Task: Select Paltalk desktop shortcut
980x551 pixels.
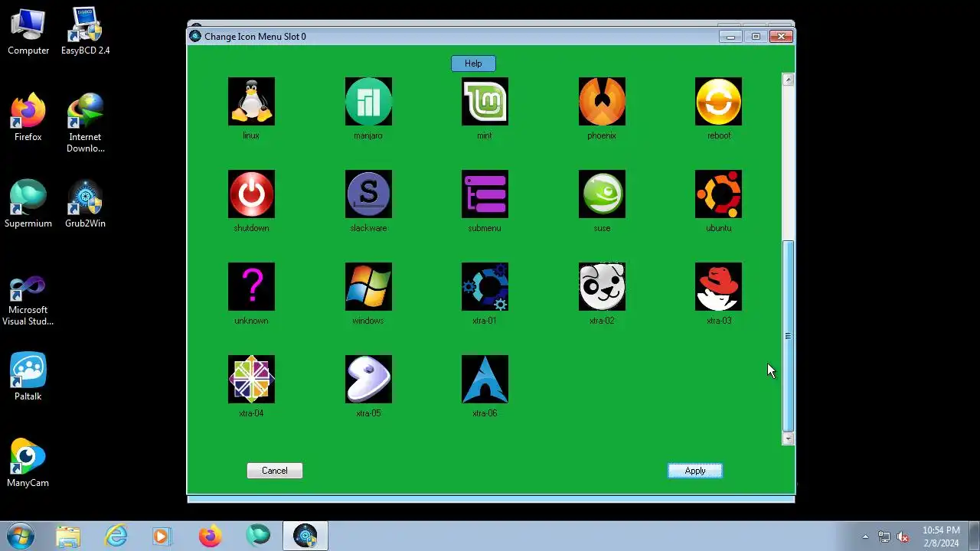Action: [x=28, y=377]
